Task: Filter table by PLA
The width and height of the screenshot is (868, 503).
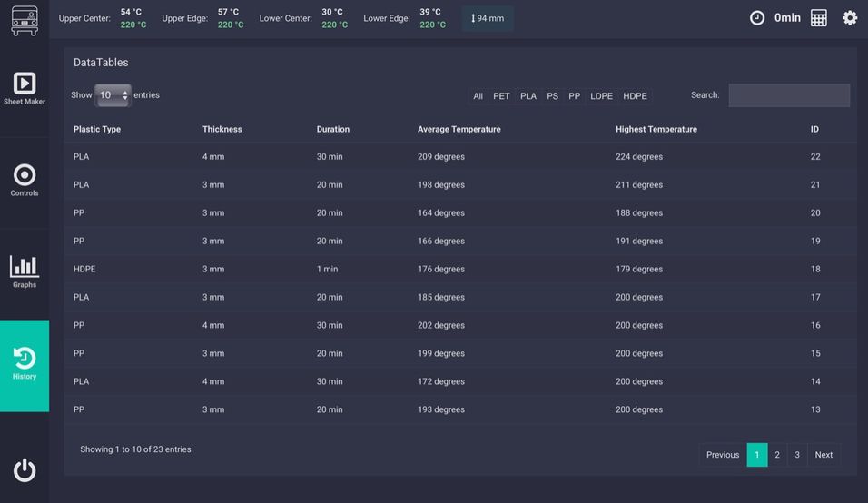Action: pyautogui.click(x=528, y=96)
